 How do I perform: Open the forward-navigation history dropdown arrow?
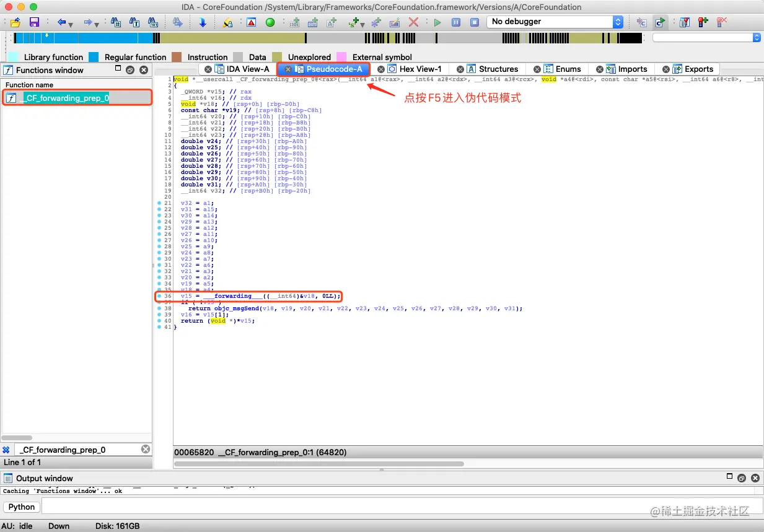pos(97,24)
